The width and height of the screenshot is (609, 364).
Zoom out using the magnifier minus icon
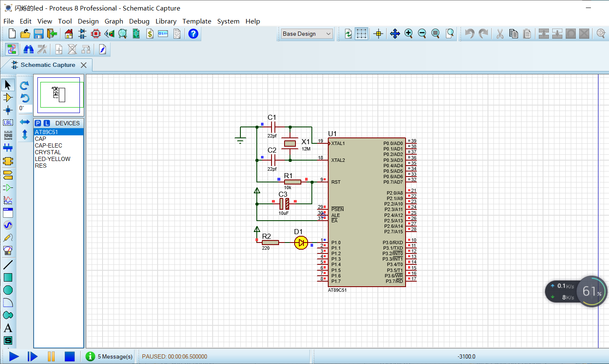[422, 34]
